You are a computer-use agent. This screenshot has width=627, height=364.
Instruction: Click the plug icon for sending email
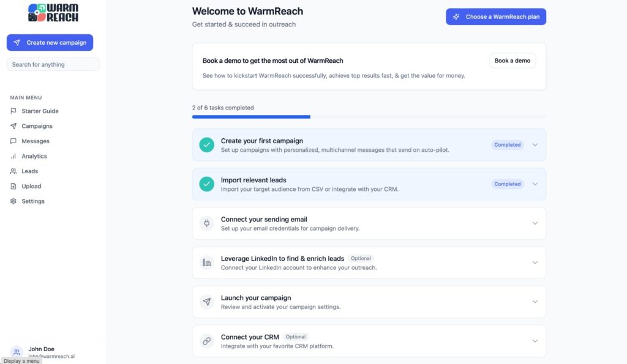(207, 223)
